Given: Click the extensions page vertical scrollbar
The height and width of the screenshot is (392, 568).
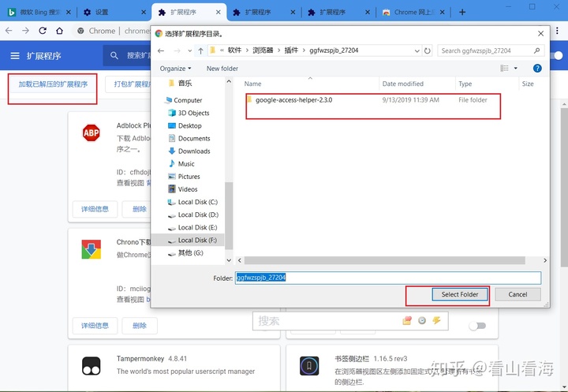Looking at the screenshot, I should [564, 189].
